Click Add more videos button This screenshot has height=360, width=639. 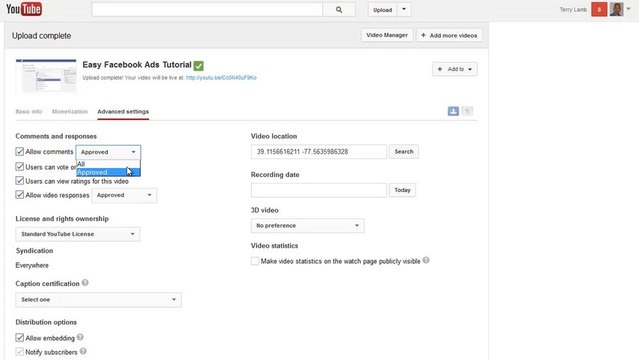coord(449,35)
